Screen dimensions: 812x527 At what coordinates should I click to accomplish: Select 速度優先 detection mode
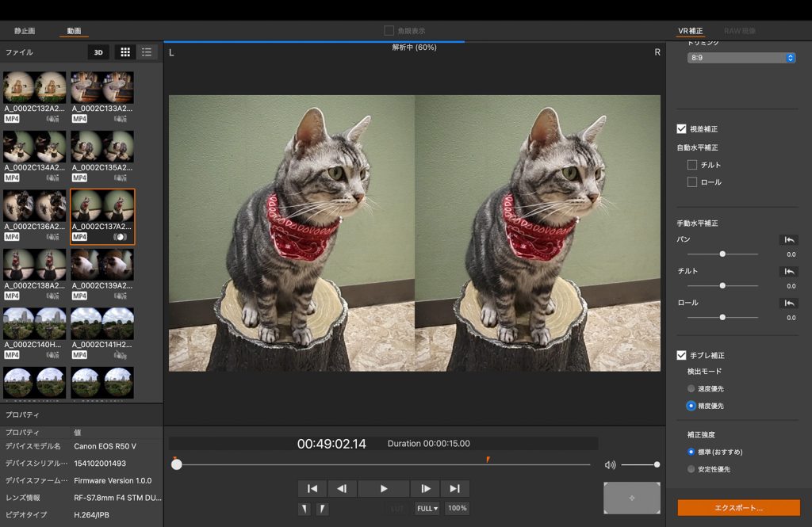(x=691, y=389)
